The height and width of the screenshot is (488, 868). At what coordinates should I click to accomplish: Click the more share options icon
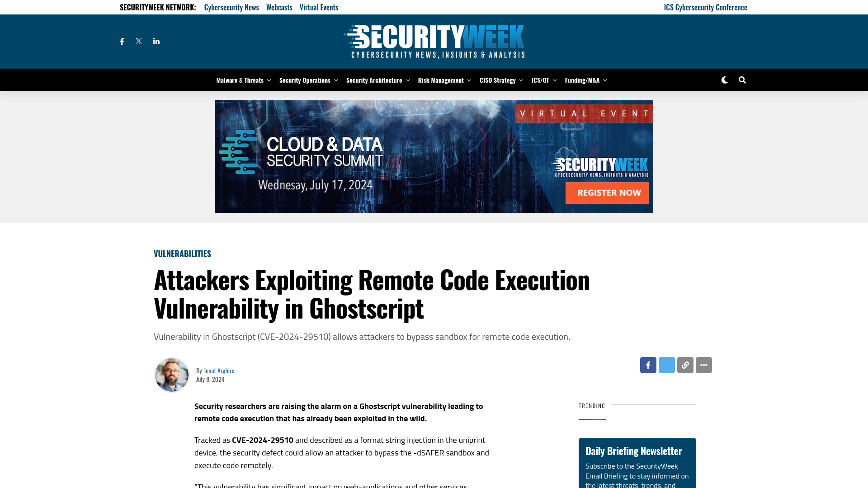704,365
